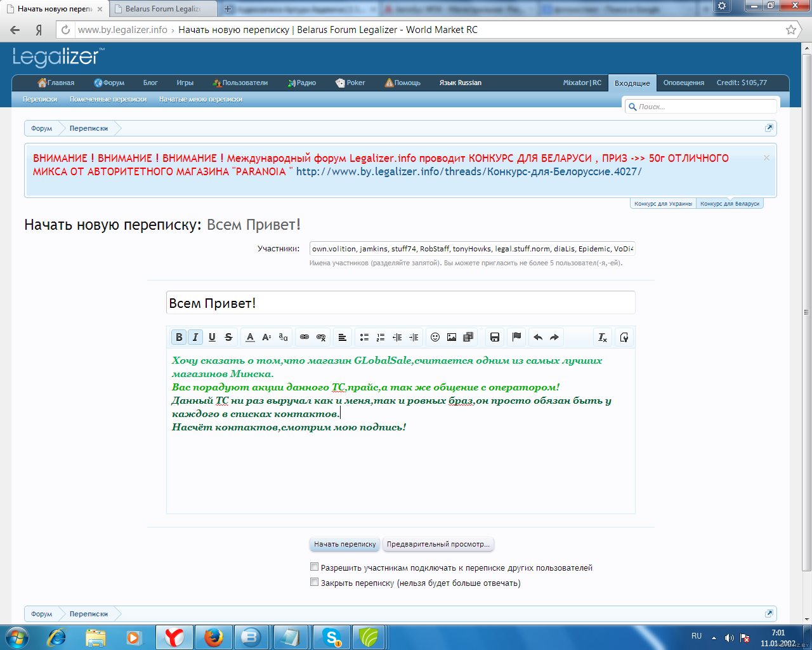Dismiss the red ВНИМАНИЕ notice
Viewport: 812px width, 650px height.
766,157
